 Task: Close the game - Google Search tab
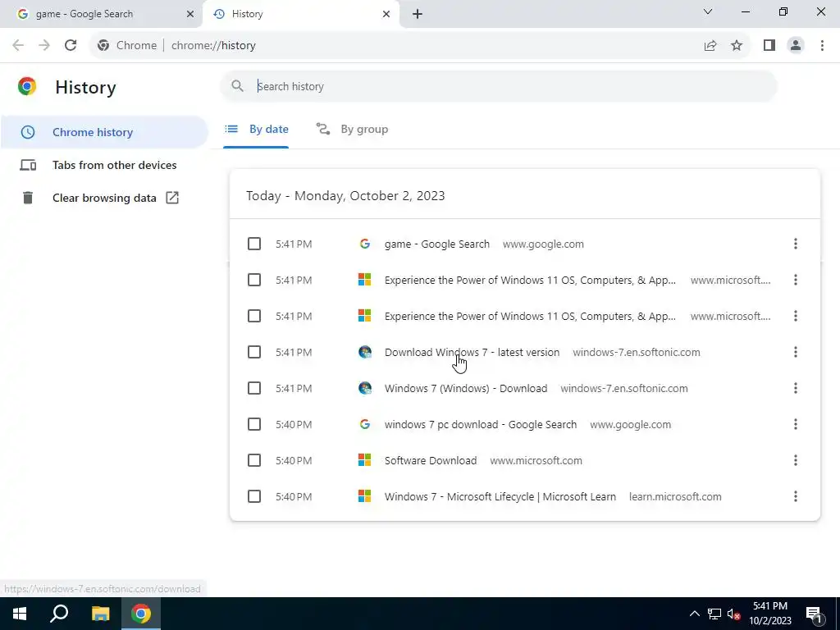(x=190, y=14)
